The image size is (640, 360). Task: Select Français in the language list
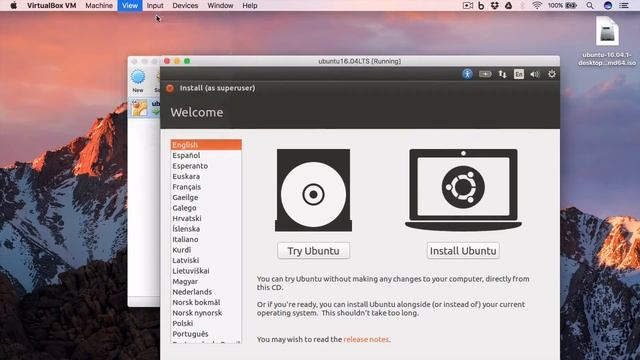coord(206,187)
